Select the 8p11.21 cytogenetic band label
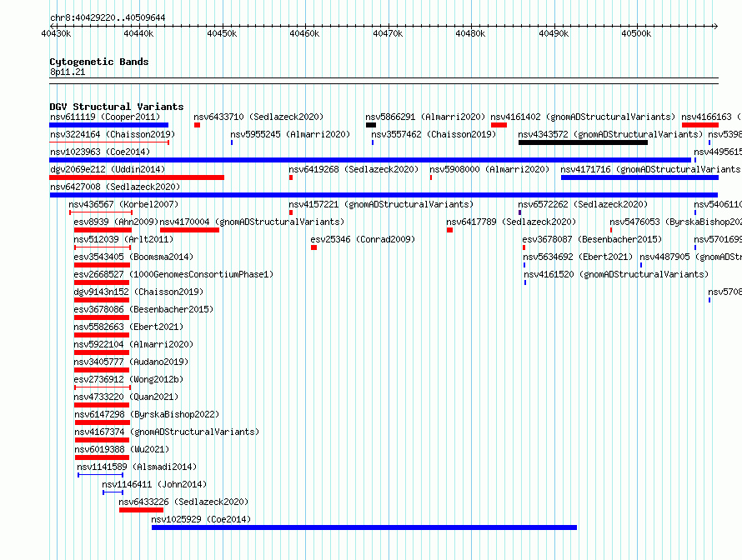The width and height of the screenshot is (742, 560). click(x=68, y=72)
